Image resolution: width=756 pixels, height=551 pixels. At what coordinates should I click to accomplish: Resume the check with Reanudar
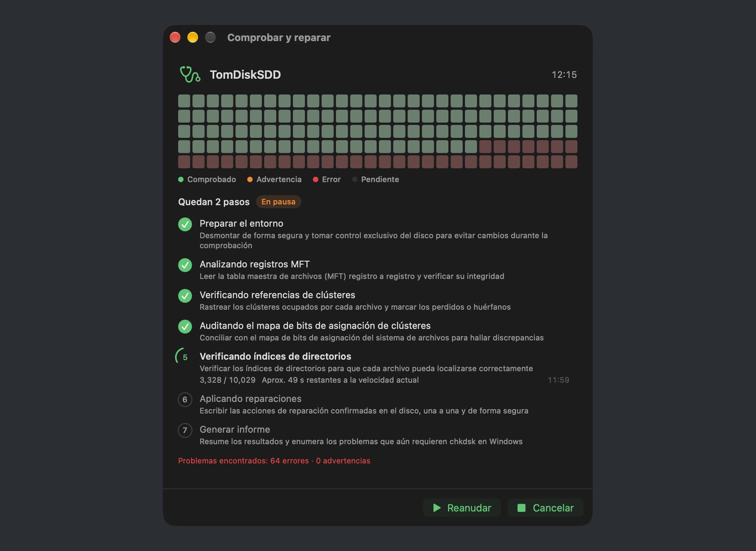tap(462, 508)
